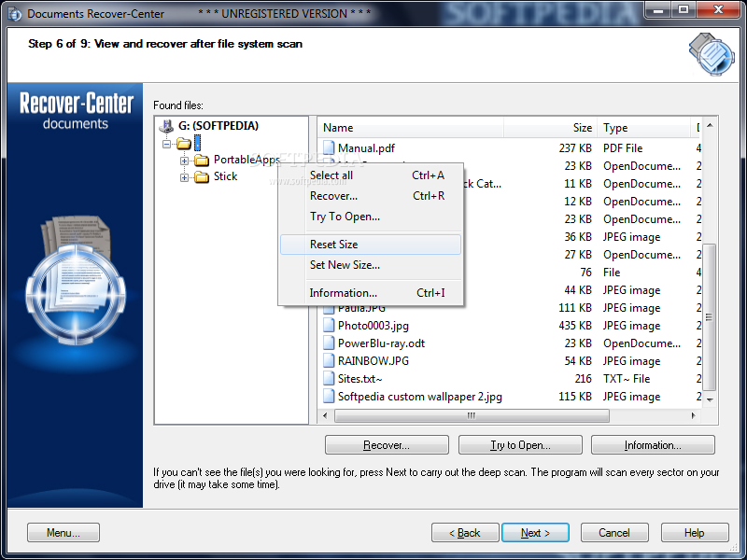This screenshot has height=560, width=747.
Task: Choose Set New Size... menu entry
Action: point(371,265)
